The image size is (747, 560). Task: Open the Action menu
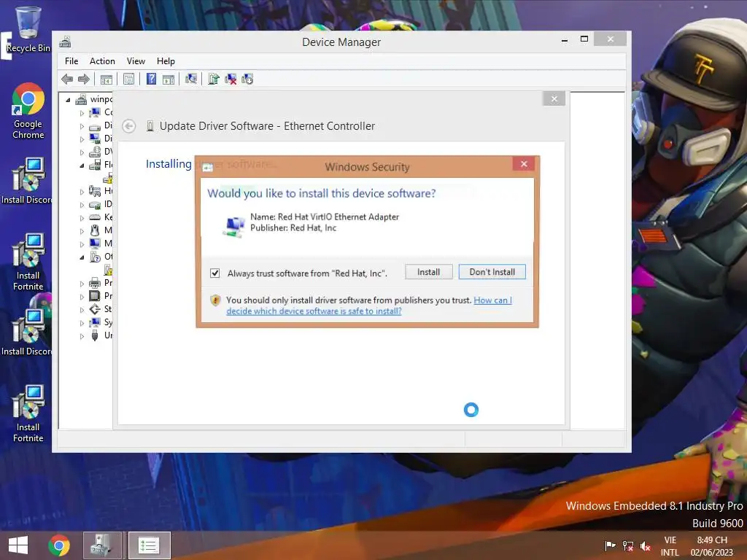[x=102, y=61]
